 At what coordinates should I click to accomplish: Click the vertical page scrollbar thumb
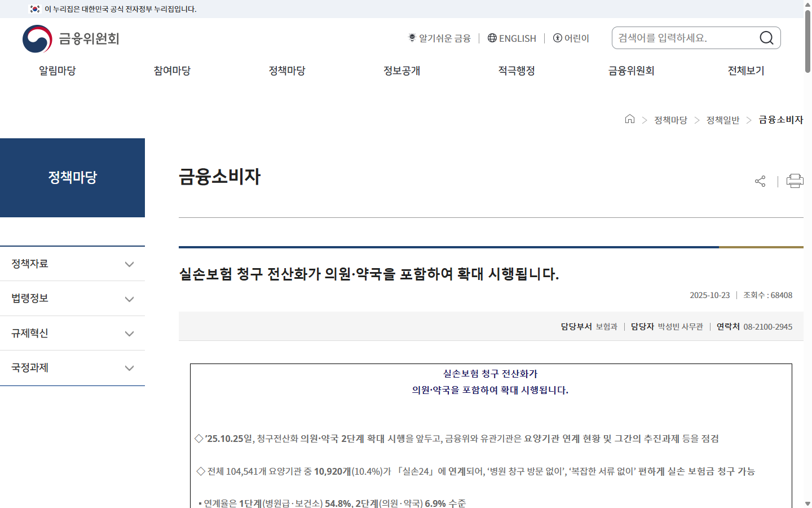click(807, 41)
